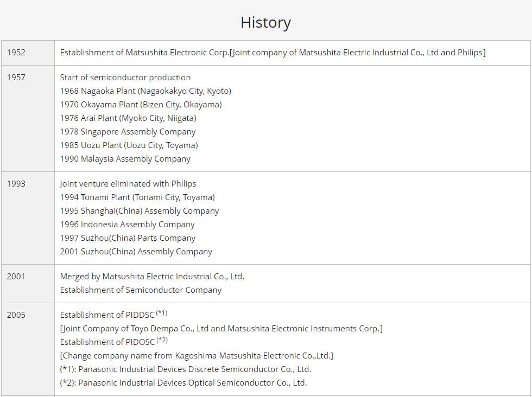The height and width of the screenshot is (397, 532).
Task: Click Joint venture eliminated with Philips text
Action: click(x=128, y=184)
